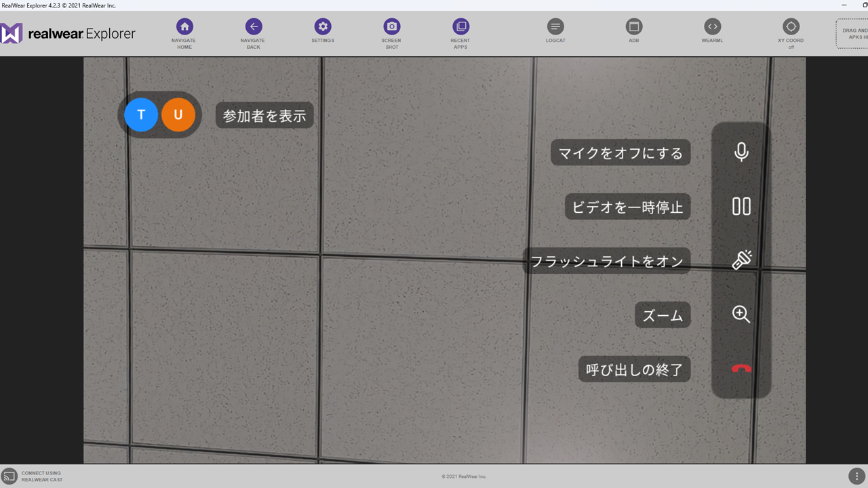Take a screenshot with camera icon

(x=391, y=27)
